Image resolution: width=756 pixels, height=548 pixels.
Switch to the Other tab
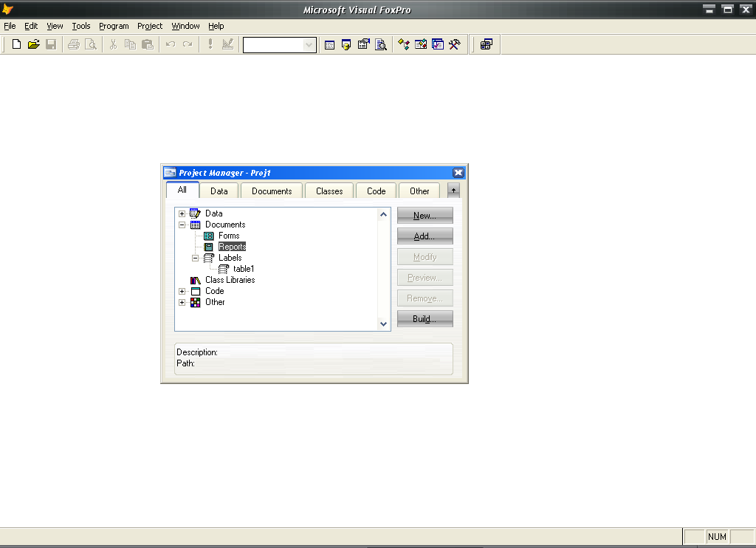419,191
